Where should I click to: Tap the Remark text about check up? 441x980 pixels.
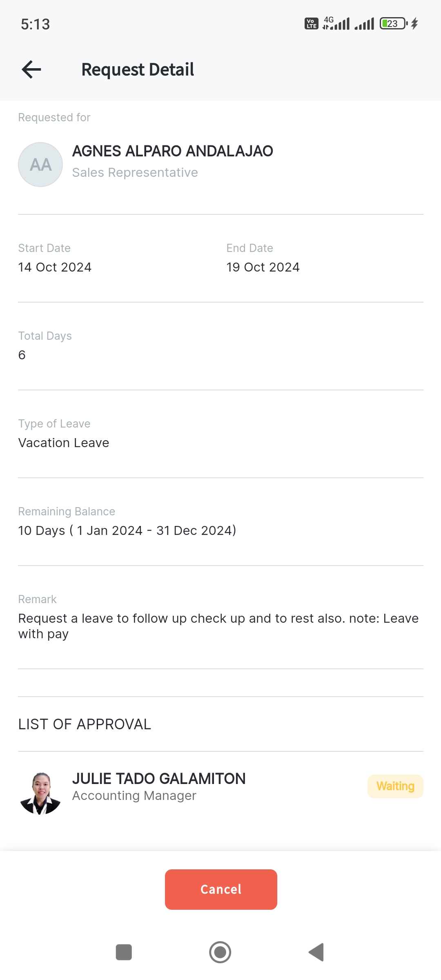(x=218, y=626)
